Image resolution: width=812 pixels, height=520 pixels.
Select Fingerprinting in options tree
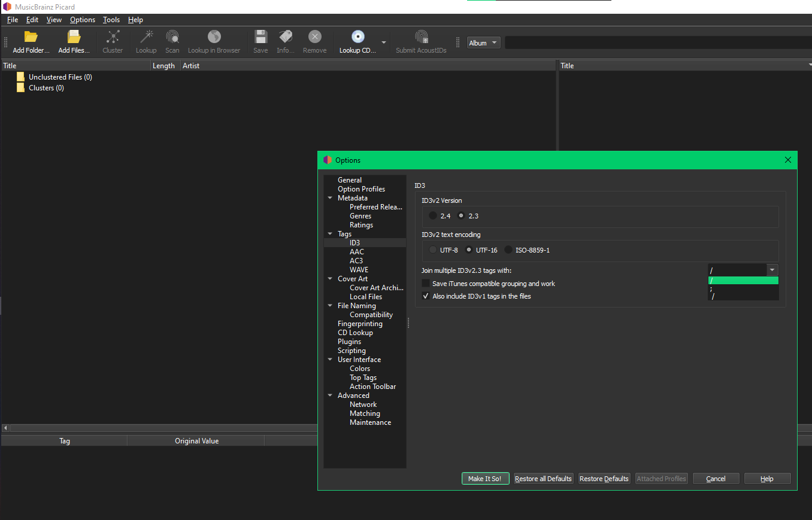click(360, 324)
